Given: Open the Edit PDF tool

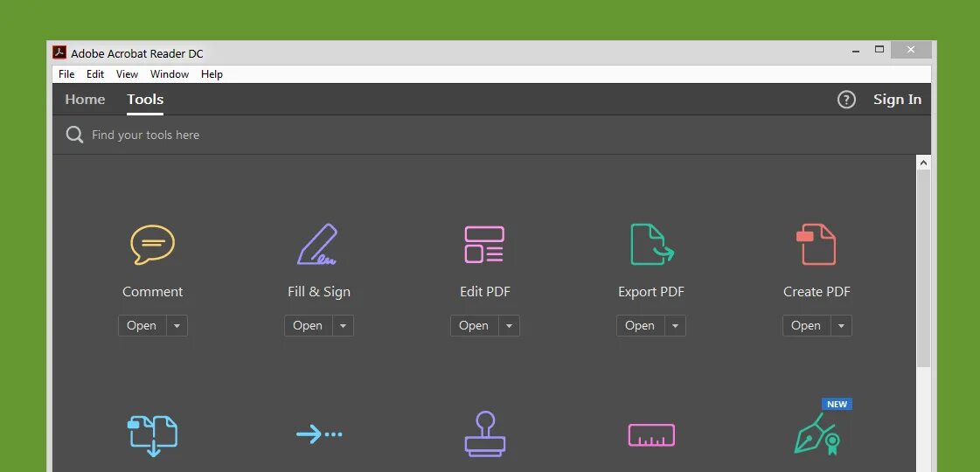Looking at the screenshot, I should (475, 326).
